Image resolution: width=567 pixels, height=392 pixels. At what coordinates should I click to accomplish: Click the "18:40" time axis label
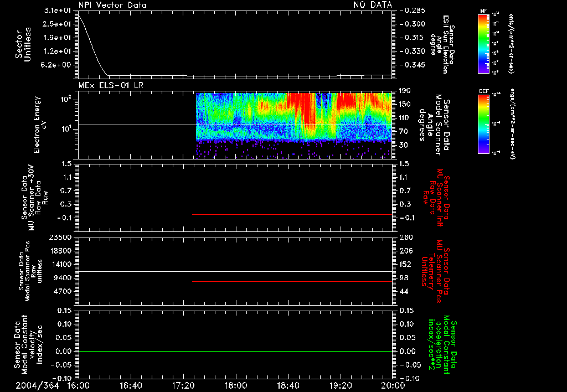tap(288, 385)
